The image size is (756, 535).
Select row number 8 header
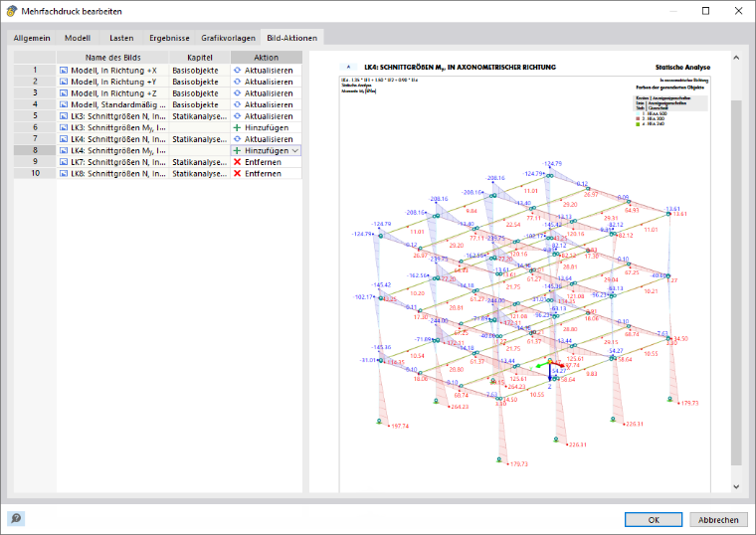tap(35, 150)
